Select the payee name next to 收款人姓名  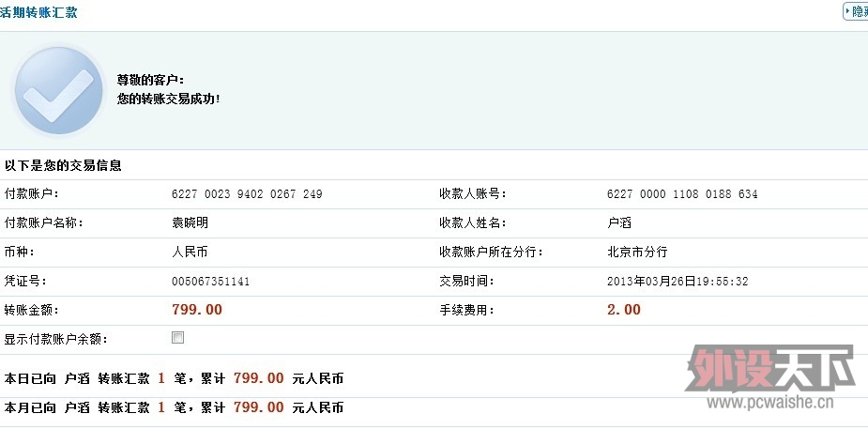click(x=619, y=223)
